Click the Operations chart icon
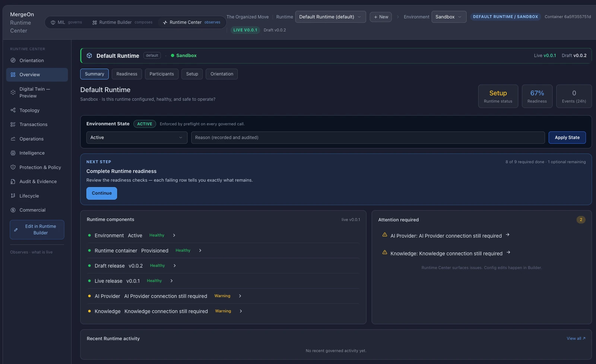596x364 pixels. tap(13, 139)
